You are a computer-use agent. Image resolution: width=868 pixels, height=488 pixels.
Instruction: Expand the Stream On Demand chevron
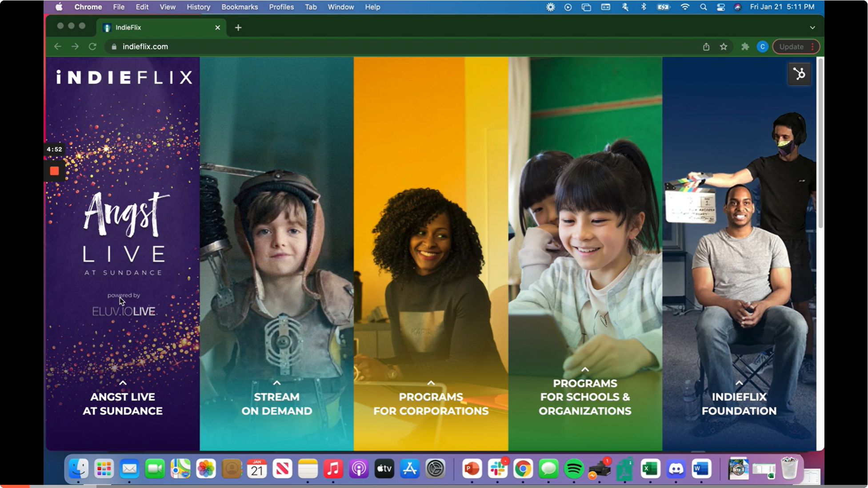tap(277, 383)
